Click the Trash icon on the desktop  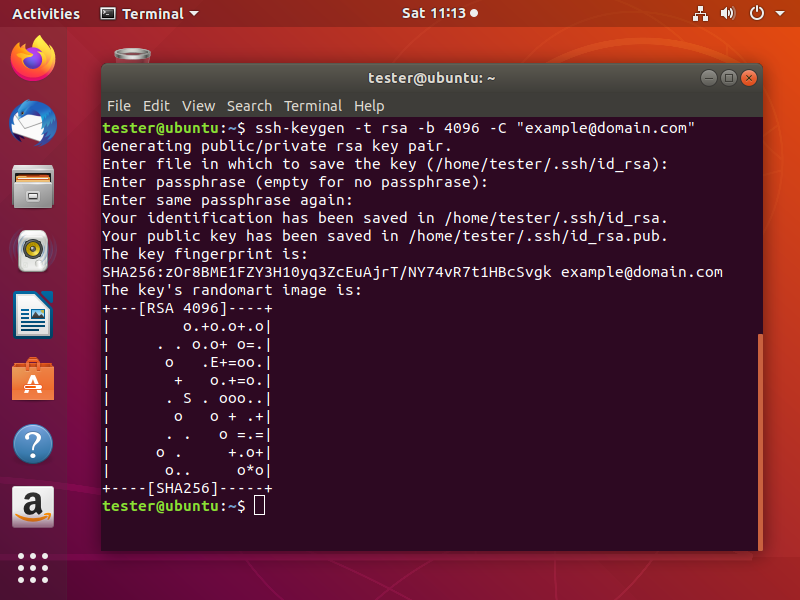click(x=133, y=55)
